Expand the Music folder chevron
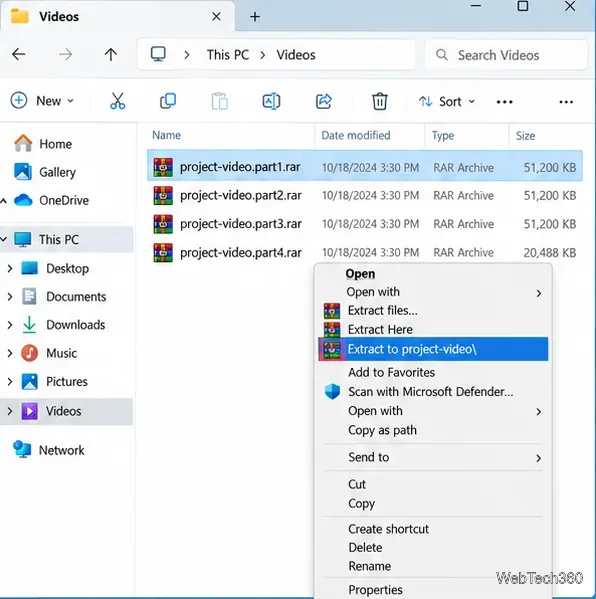Screen dimensions: 596x599 tap(10, 353)
